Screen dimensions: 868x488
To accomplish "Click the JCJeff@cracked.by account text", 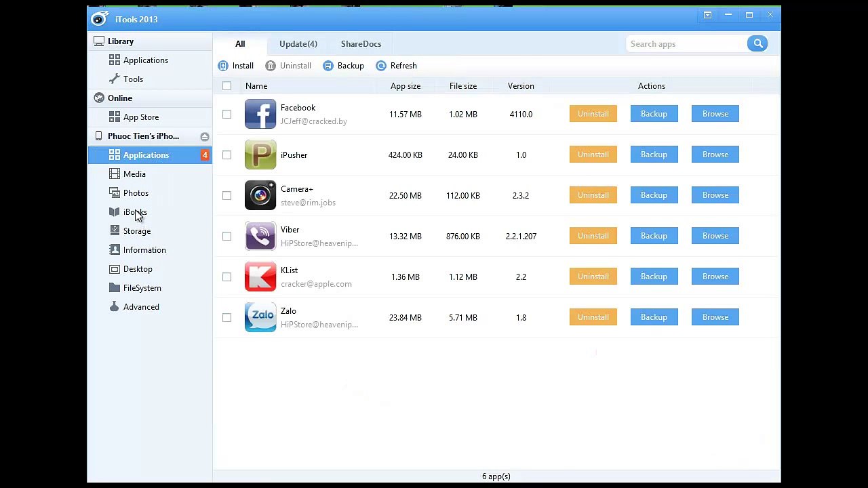I will click(x=313, y=121).
